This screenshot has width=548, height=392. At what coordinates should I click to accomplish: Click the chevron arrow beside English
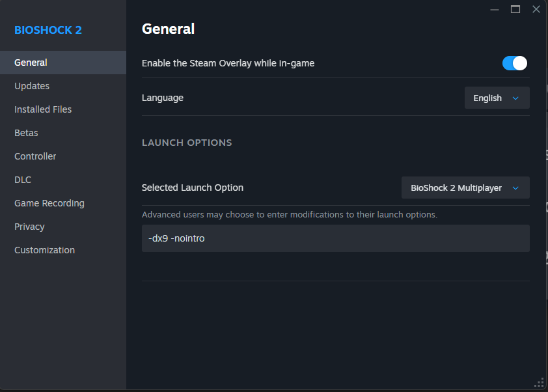point(515,98)
